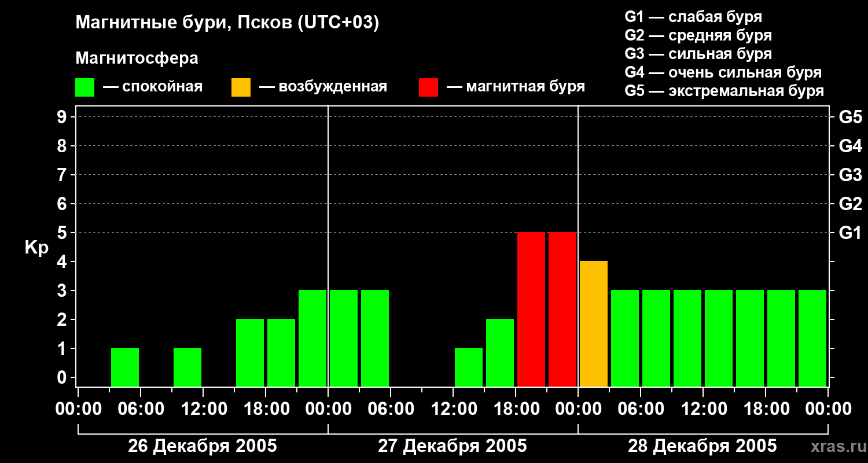Screen dimensions: 868x463
Task: Click the green bar for 15:00–18:00 on 26 December
Action: point(250,352)
